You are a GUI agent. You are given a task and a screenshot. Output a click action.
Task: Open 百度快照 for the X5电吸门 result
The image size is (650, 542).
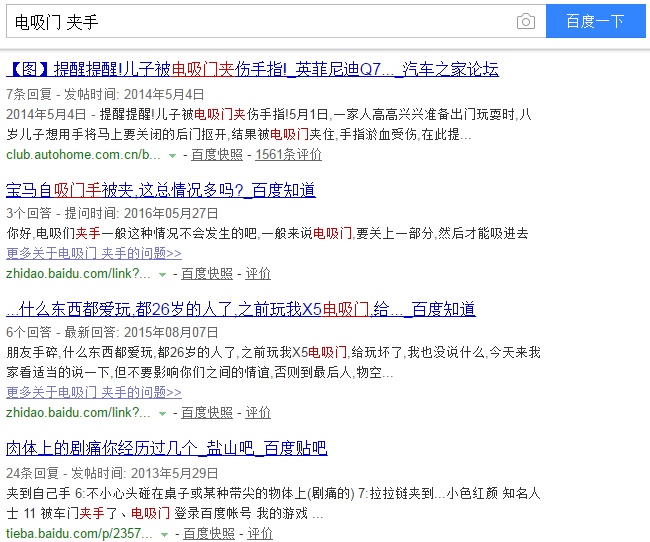click(206, 412)
